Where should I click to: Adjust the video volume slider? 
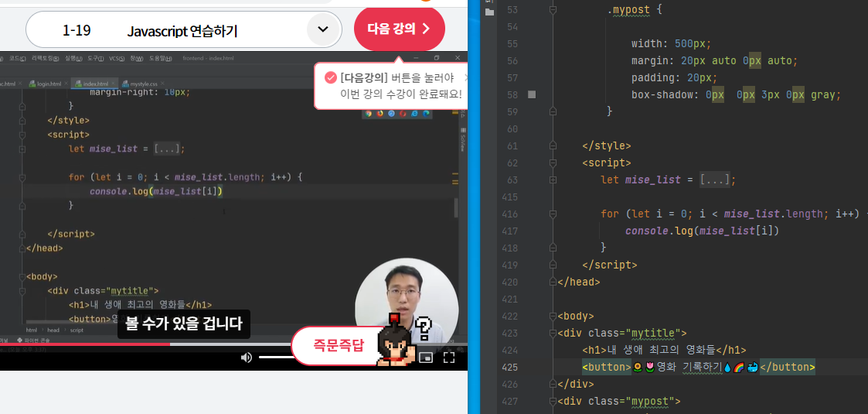274,358
